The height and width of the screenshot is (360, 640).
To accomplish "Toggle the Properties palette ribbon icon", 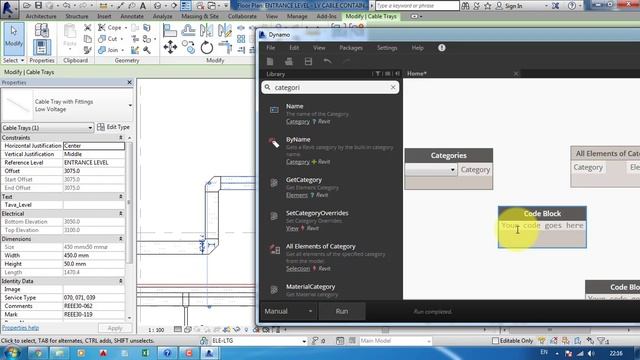I will pos(42,47).
